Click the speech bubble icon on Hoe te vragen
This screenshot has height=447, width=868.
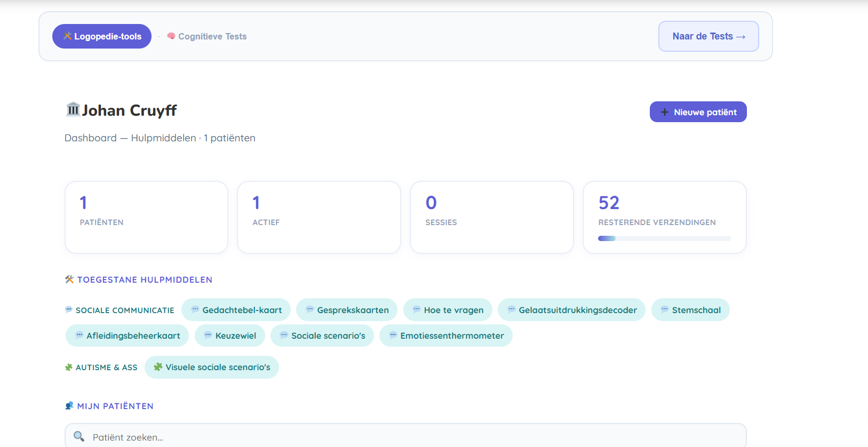pos(417,309)
